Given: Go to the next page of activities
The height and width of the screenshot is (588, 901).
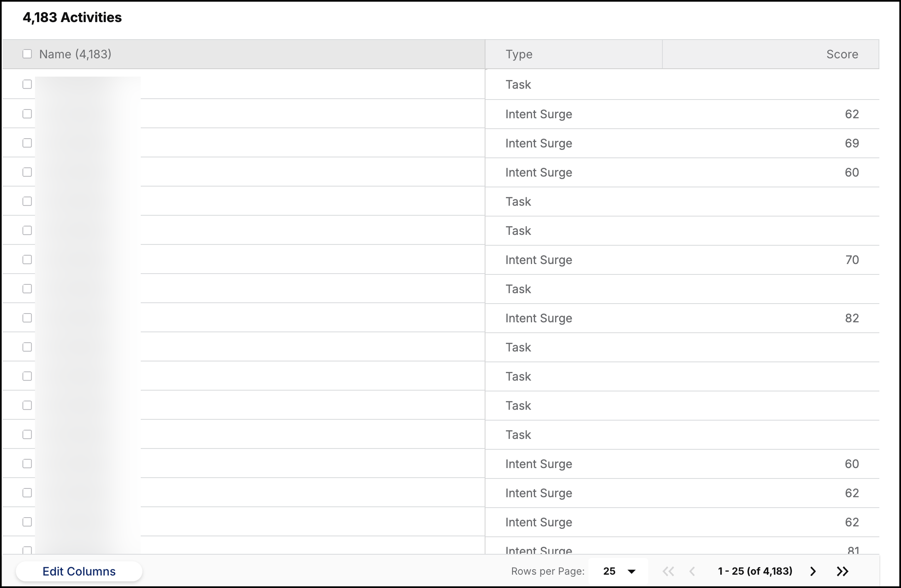Looking at the screenshot, I should (813, 571).
